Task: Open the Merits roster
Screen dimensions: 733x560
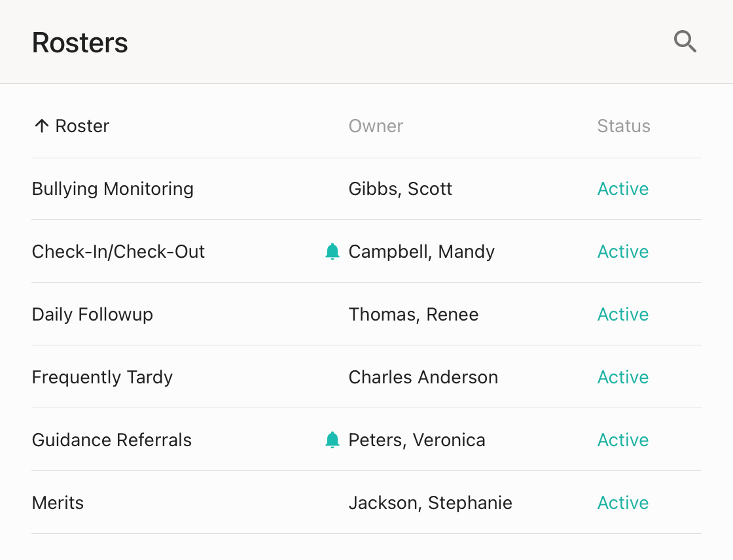Action: point(58,503)
